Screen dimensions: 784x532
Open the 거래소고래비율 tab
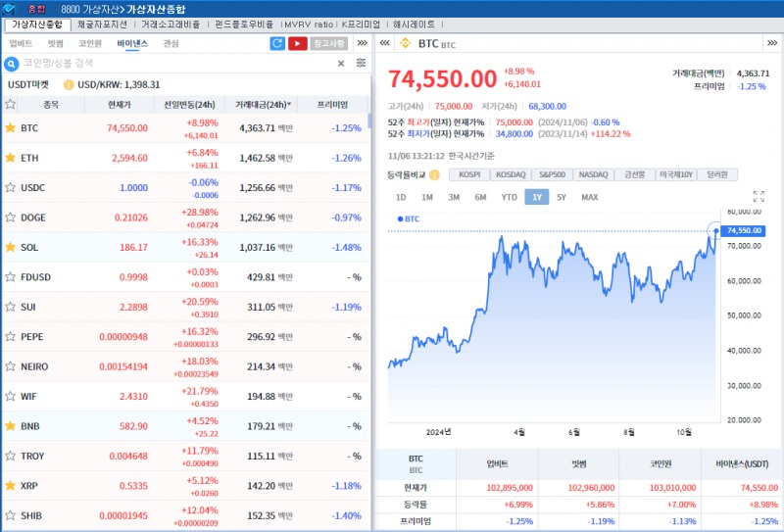[x=171, y=24]
